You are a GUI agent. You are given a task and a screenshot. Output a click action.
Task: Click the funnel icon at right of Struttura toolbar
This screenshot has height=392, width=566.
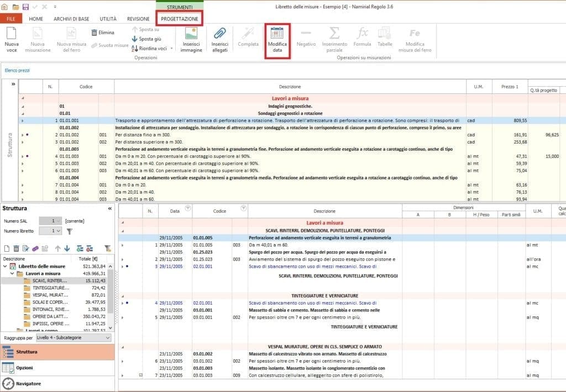click(108, 248)
